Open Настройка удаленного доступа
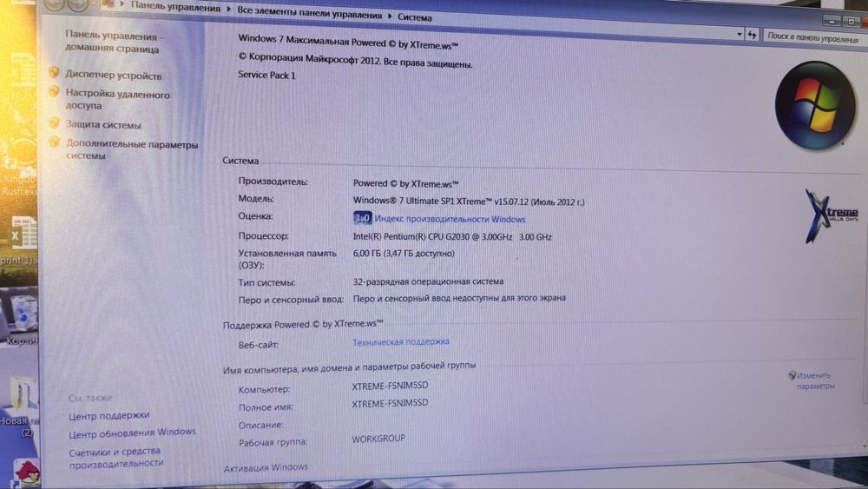Image resolution: width=868 pixels, height=489 pixels. [x=117, y=100]
